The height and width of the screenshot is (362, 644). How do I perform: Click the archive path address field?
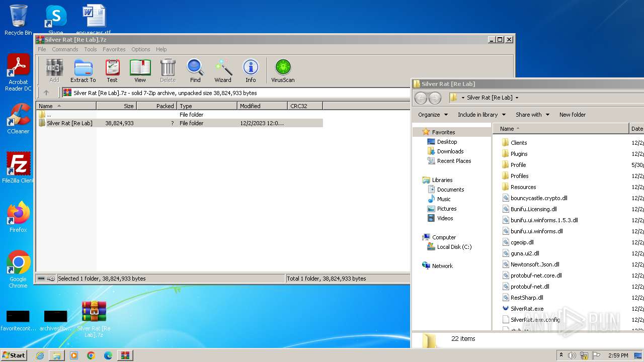(236, 93)
